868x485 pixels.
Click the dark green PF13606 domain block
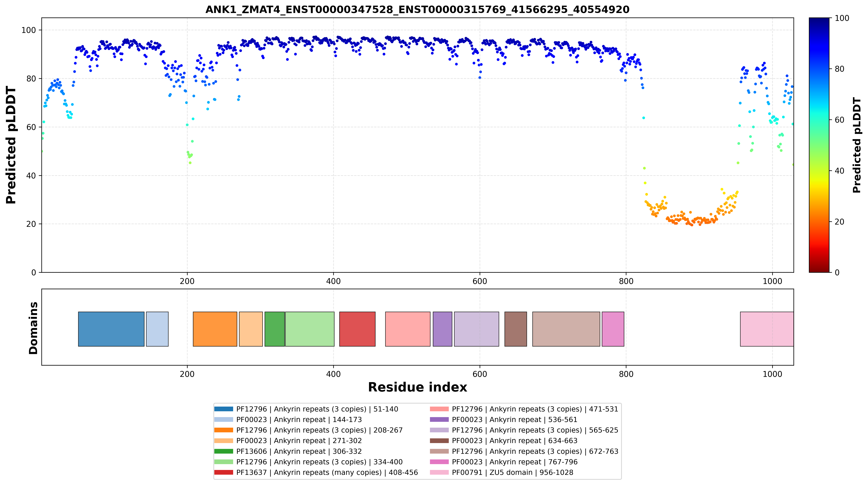point(275,329)
